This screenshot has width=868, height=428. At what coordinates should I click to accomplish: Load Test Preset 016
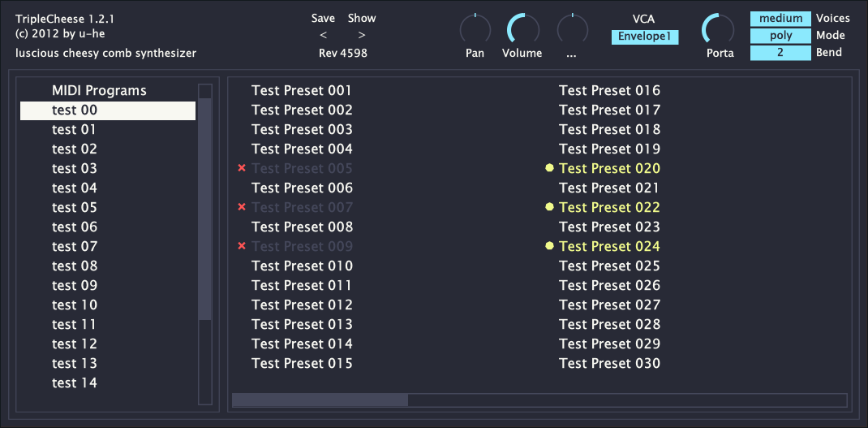609,90
